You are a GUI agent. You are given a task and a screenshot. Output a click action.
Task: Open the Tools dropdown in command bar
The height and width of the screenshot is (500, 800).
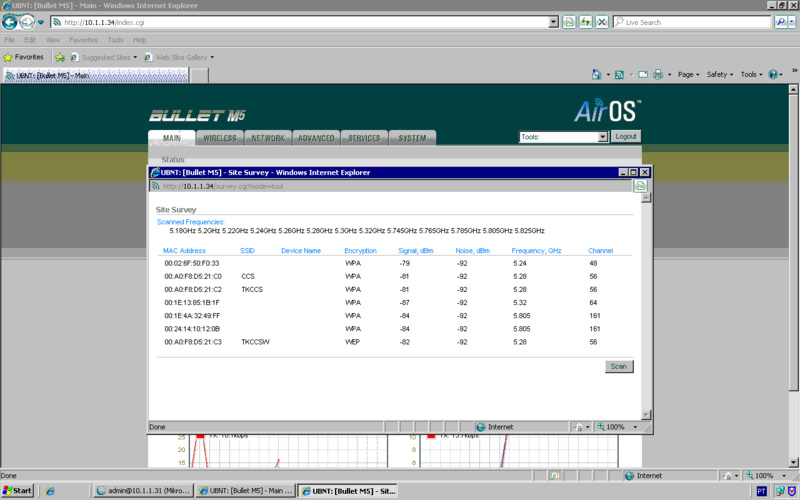pos(751,74)
